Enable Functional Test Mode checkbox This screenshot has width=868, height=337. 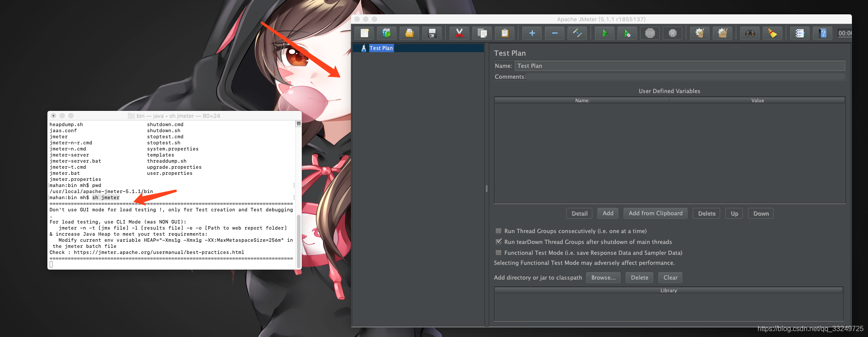(x=498, y=253)
